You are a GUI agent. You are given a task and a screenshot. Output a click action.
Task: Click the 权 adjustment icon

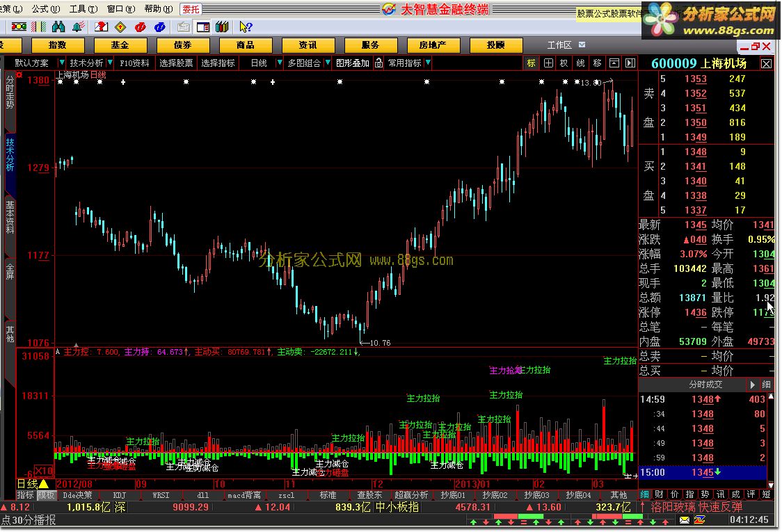tap(564, 63)
